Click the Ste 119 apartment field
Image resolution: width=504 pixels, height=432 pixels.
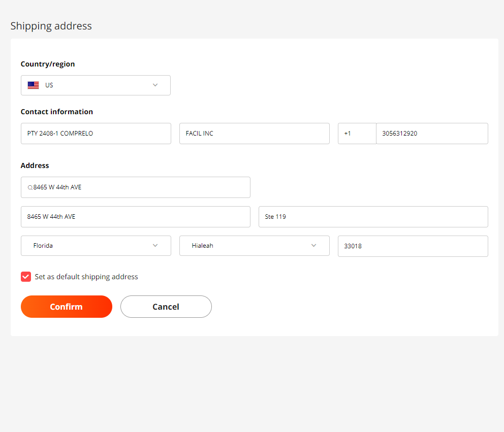[x=373, y=217]
